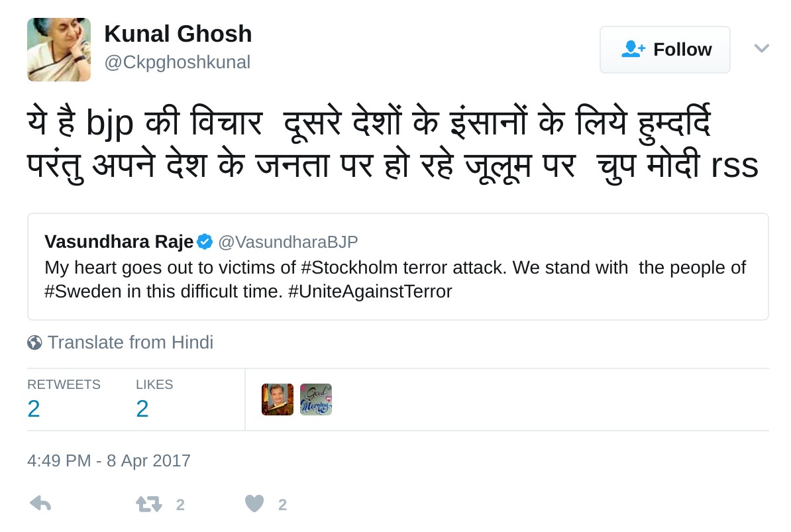Viewport: 791px width, 532px height.
Task: View the RETWEETS count list
Action: point(64,399)
